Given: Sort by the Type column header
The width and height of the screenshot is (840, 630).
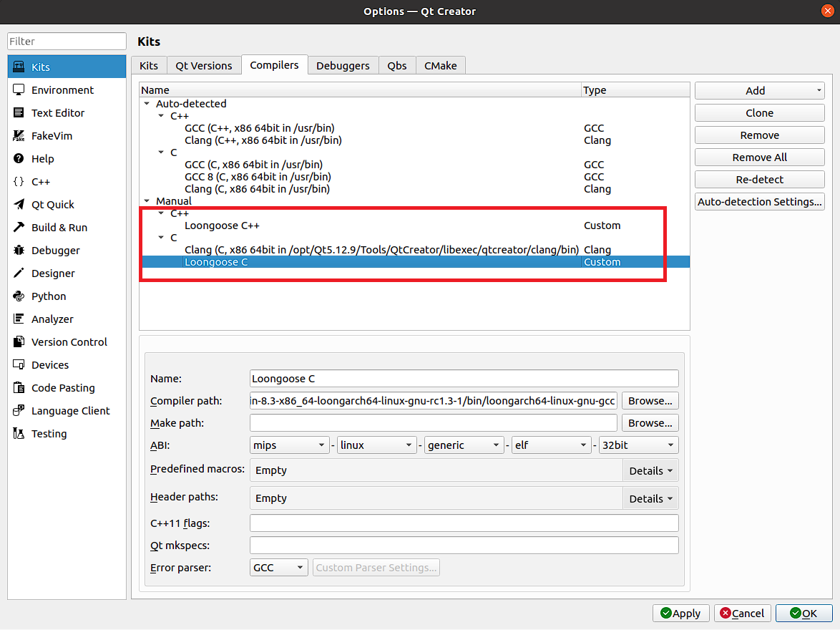Looking at the screenshot, I should pos(635,90).
